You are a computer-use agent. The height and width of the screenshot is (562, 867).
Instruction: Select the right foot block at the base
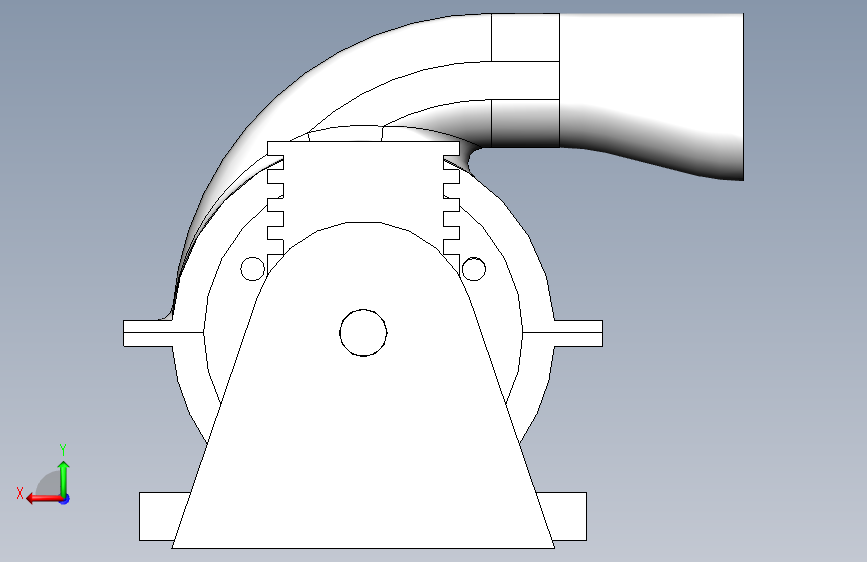565,516
